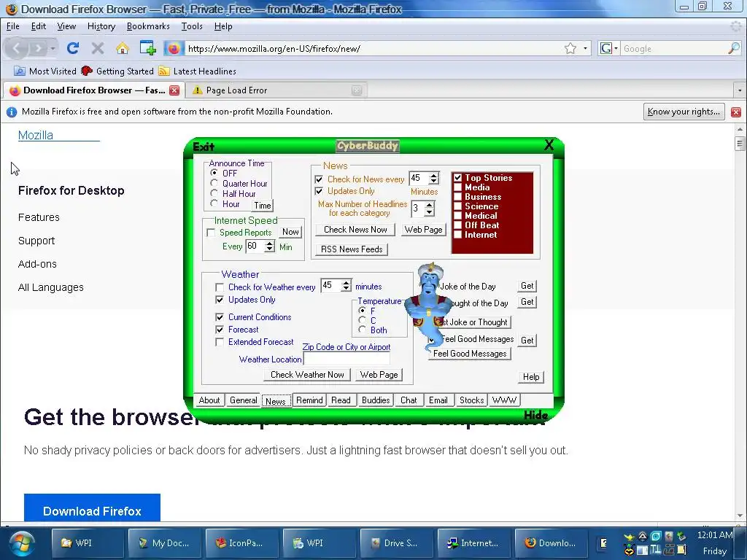Click the Know your rights button
Viewport: 747px width, 560px height.
pyautogui.click(x=684, y=112)
